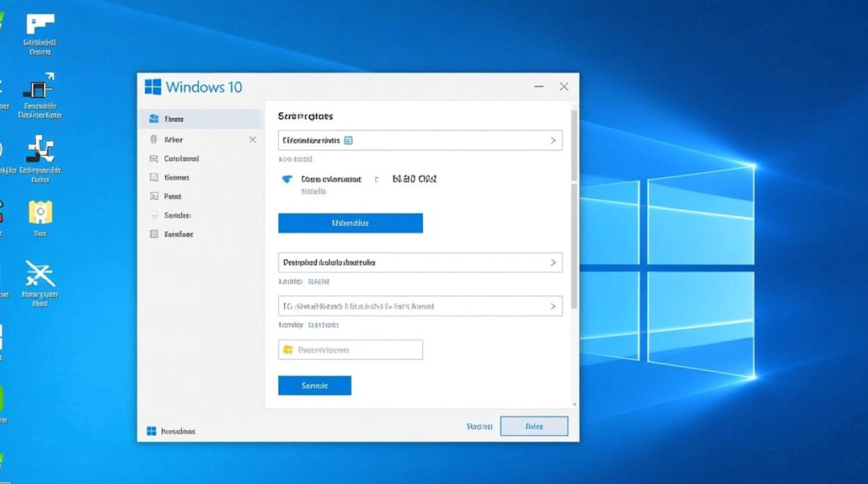
Task: Expand the first row chevron under the heading
Action: coord(553,140)
